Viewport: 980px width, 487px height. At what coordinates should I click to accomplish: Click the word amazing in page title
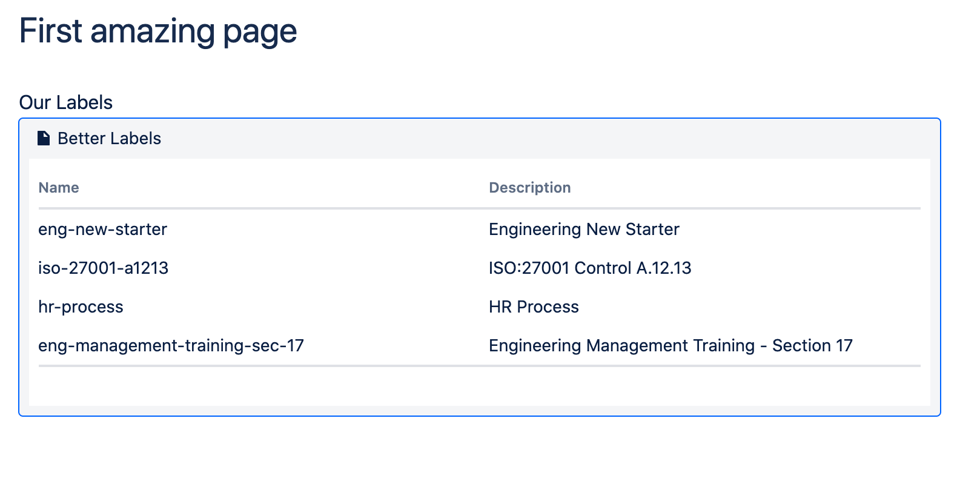tap(152, 31)
